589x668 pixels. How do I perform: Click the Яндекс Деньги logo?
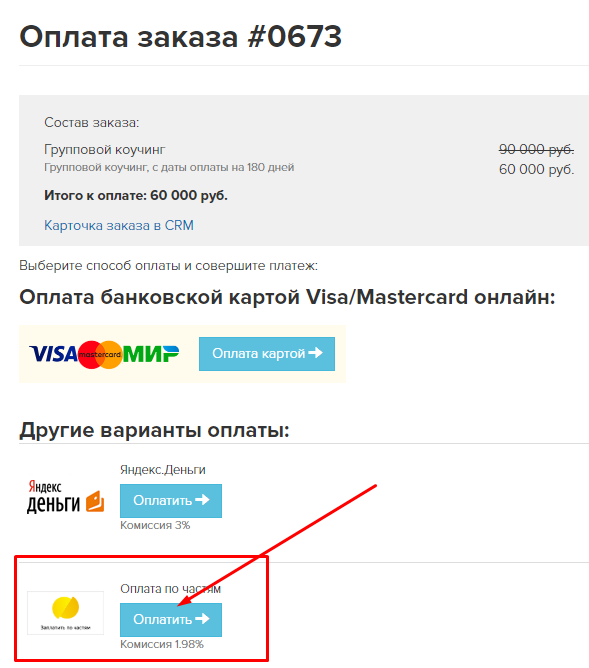click(65, 497)
